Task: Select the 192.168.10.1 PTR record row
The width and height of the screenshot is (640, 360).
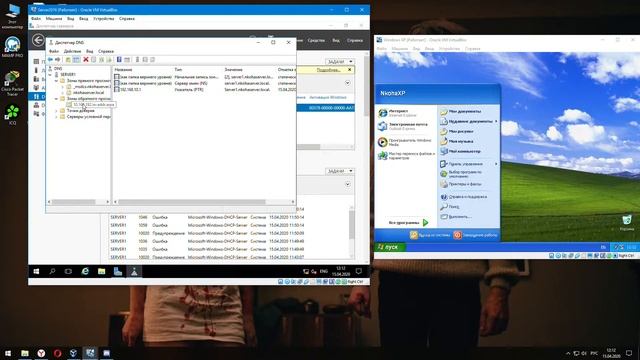Action: pos(205,89)
